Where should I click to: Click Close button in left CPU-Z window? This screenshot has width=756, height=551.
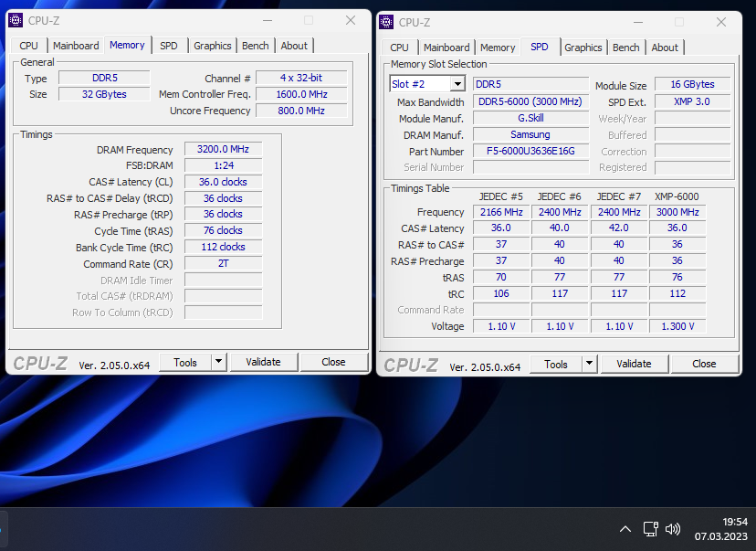click(x=333, y=362)
